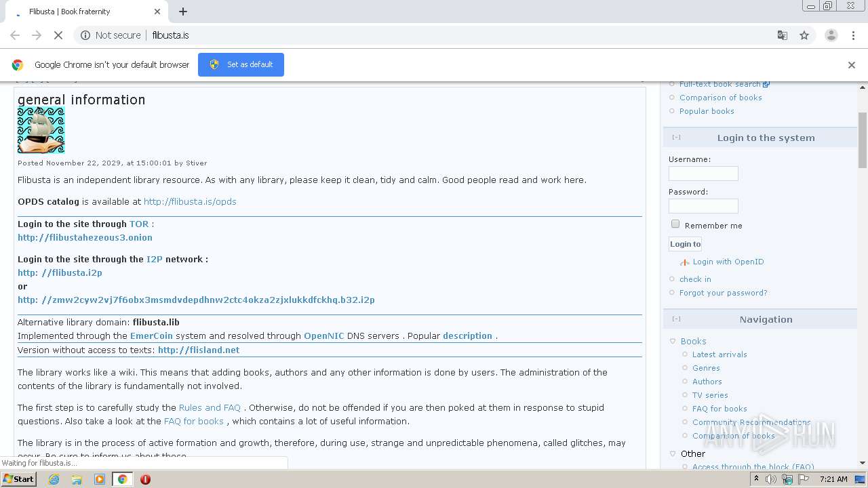Click Login with OpenID link
868x488 pixels.
728,262
